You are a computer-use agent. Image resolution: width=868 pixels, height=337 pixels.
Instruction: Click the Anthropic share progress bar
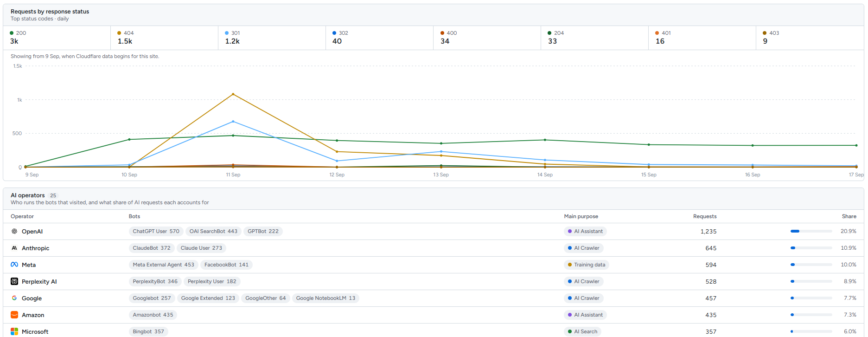(x=811, y=248)
